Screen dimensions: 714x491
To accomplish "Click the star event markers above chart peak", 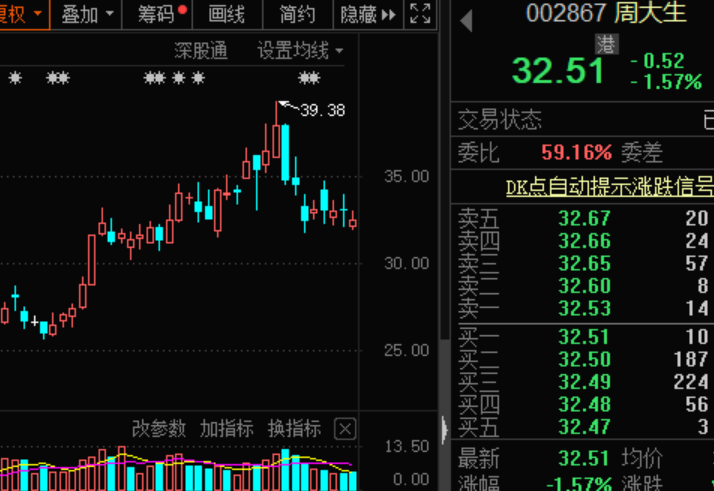I will pos(308,78).
